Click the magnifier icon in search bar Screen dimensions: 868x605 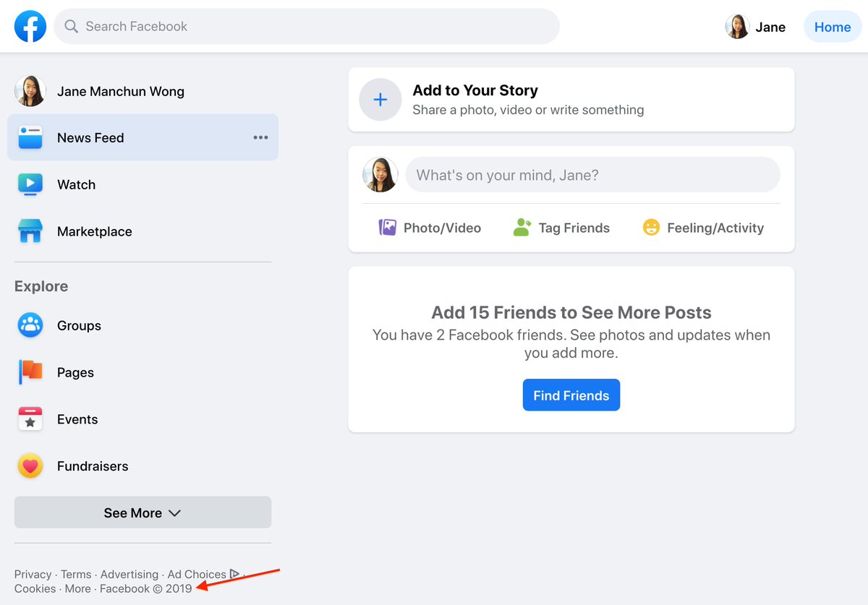(71, 27)
